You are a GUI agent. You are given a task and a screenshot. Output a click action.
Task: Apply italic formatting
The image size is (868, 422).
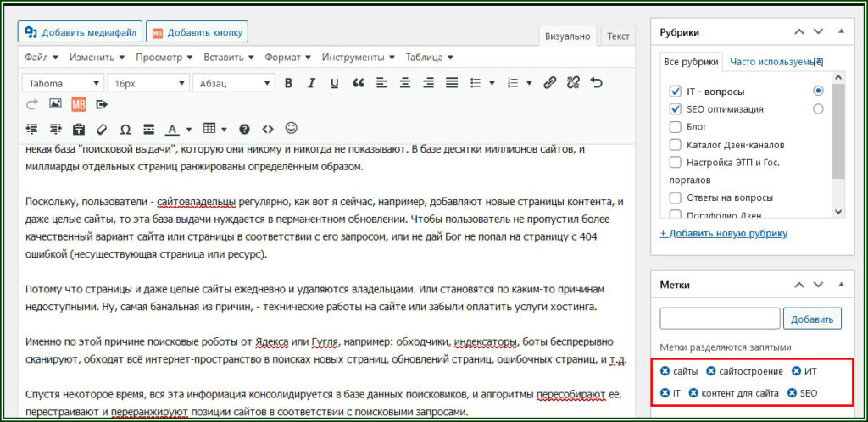[311, 83]
